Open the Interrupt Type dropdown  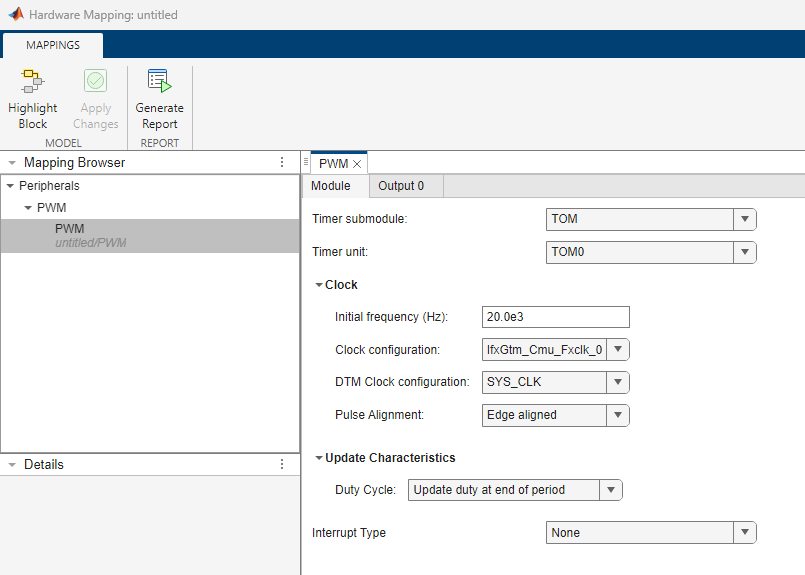745,533
